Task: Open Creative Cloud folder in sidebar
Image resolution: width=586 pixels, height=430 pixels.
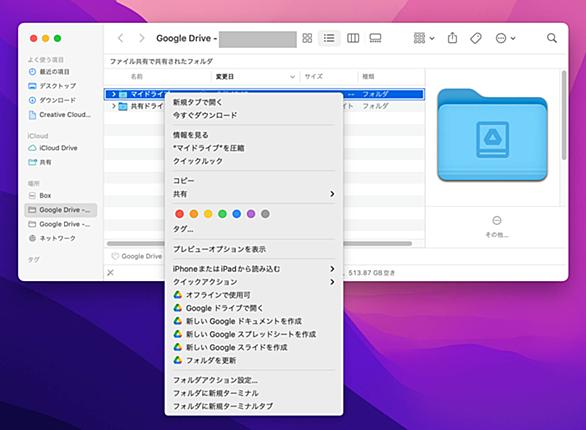Action: coord(60,115)
